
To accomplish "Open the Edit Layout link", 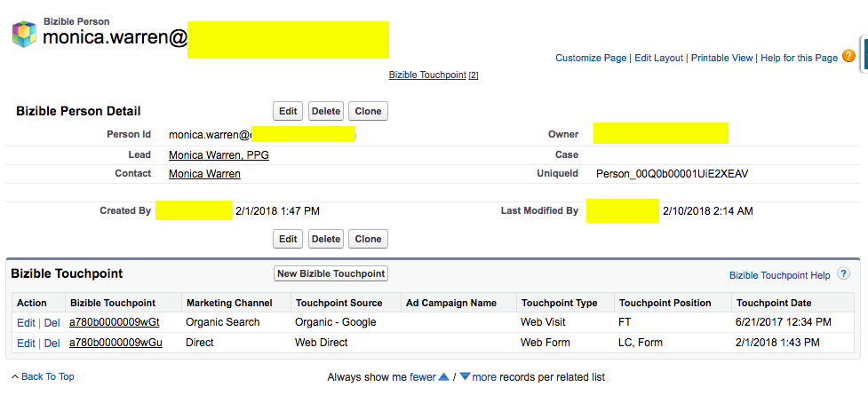I will pyautogui.click(x=658, y=58).
